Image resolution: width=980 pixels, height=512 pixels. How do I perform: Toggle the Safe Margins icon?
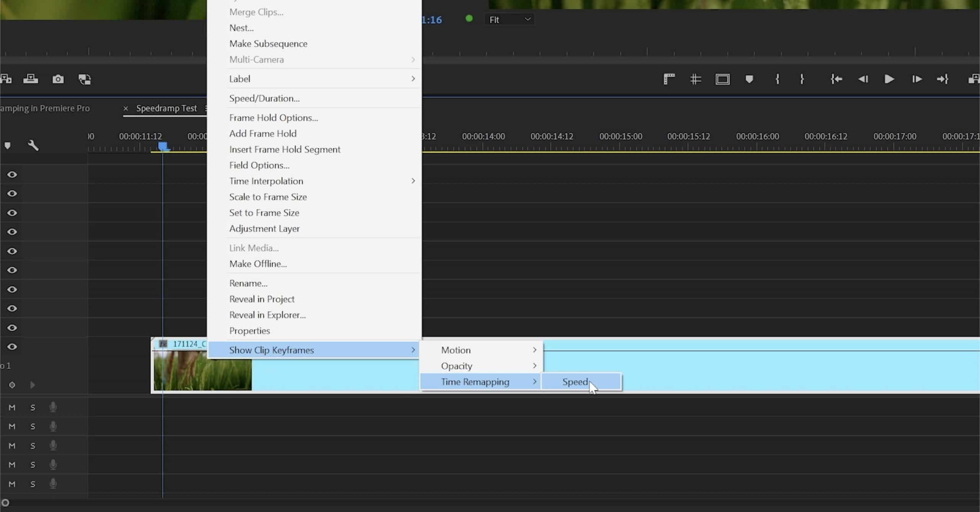tap(722, 79)
